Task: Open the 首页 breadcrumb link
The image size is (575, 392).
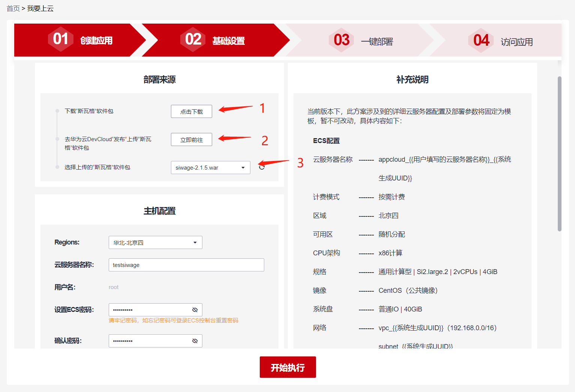Action: coord(13,8)
